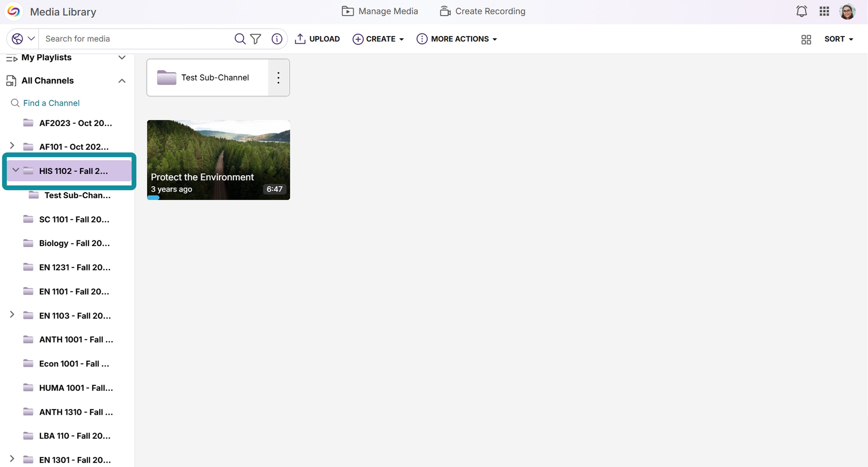Open the Protect the Environment video
868x467 pixels.
click(218, 160)
